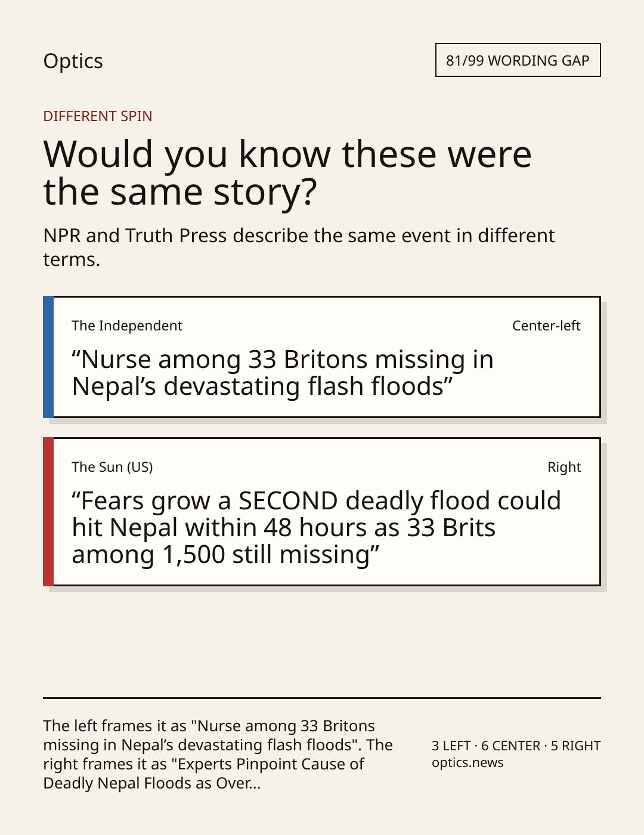Click 'the same story?' headline line

pyautogui.click(x=180, y=192)
